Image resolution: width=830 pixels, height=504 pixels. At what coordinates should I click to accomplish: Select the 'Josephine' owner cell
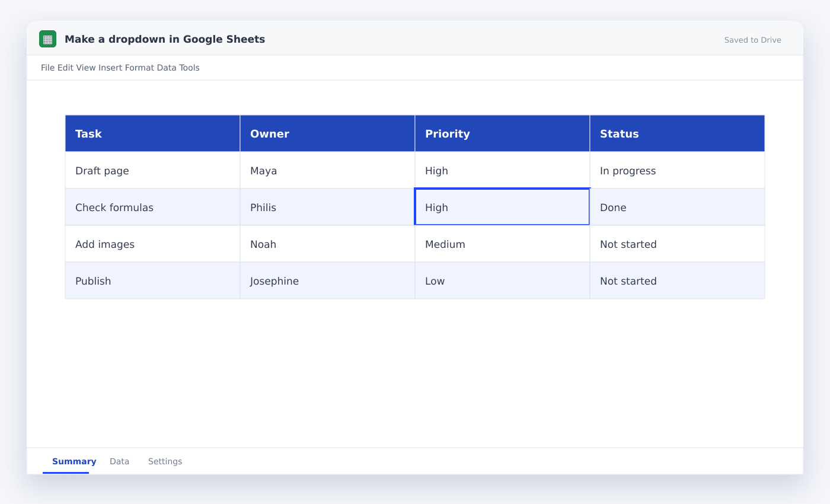[327, 281]
